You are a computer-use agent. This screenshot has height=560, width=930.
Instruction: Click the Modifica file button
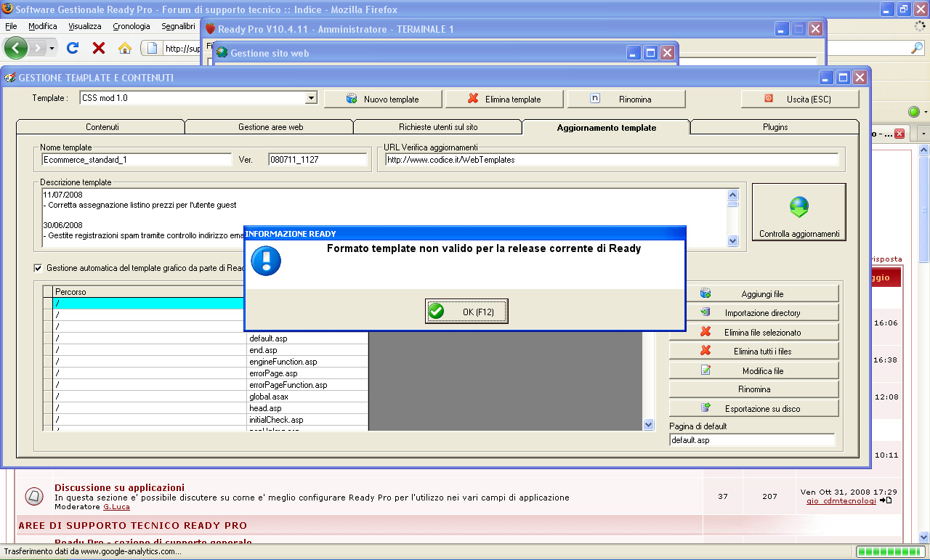pos(754,370)
